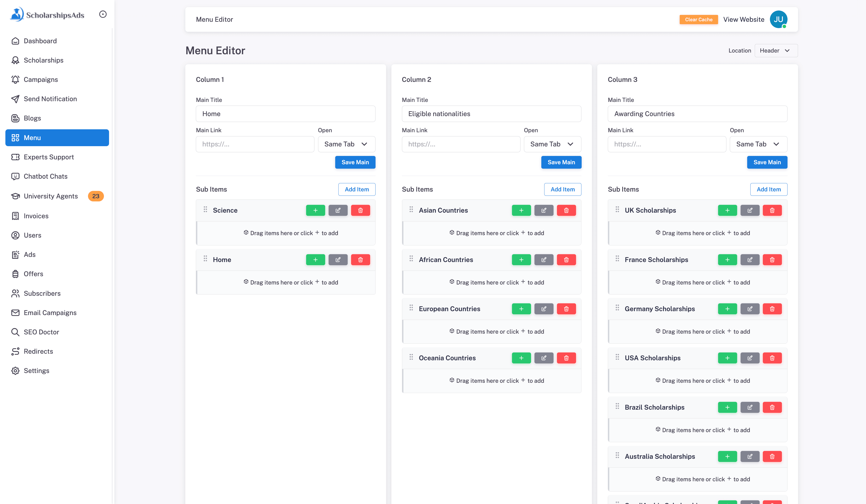Screen dimensions: 866x504
Task: Click Add Item in Column 2
Action: click(x=562, y=189)
